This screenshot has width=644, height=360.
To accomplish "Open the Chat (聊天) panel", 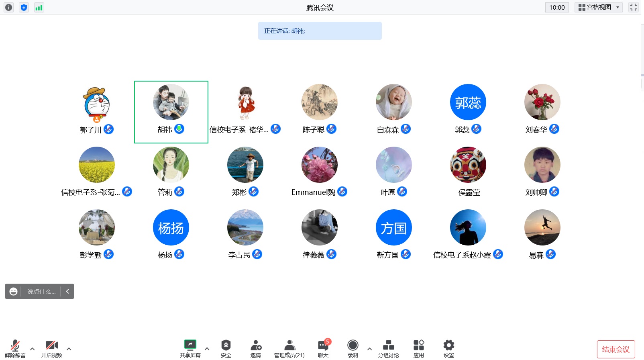I will 323,348.
